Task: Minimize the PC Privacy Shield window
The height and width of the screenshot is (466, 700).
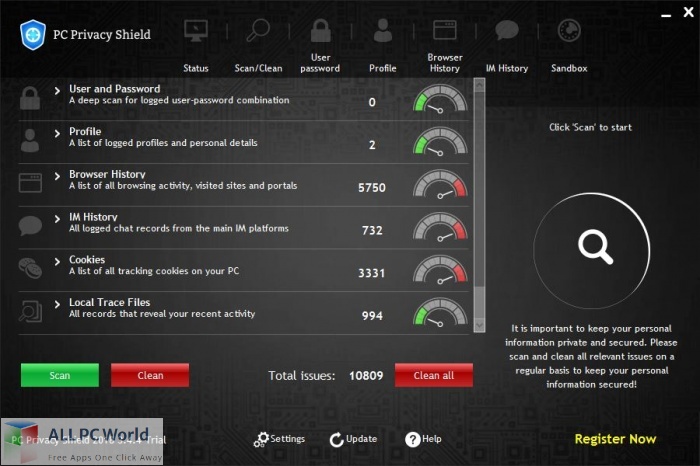Action: (666, 14)
